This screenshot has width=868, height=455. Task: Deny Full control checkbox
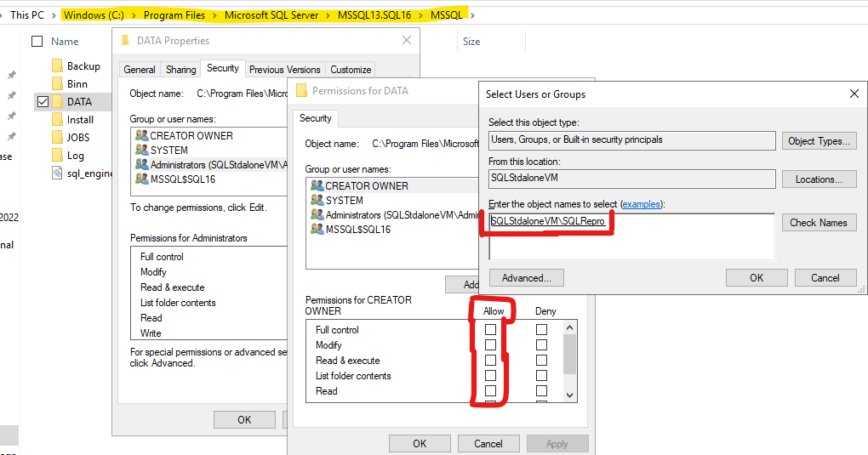tap(541, 329)
